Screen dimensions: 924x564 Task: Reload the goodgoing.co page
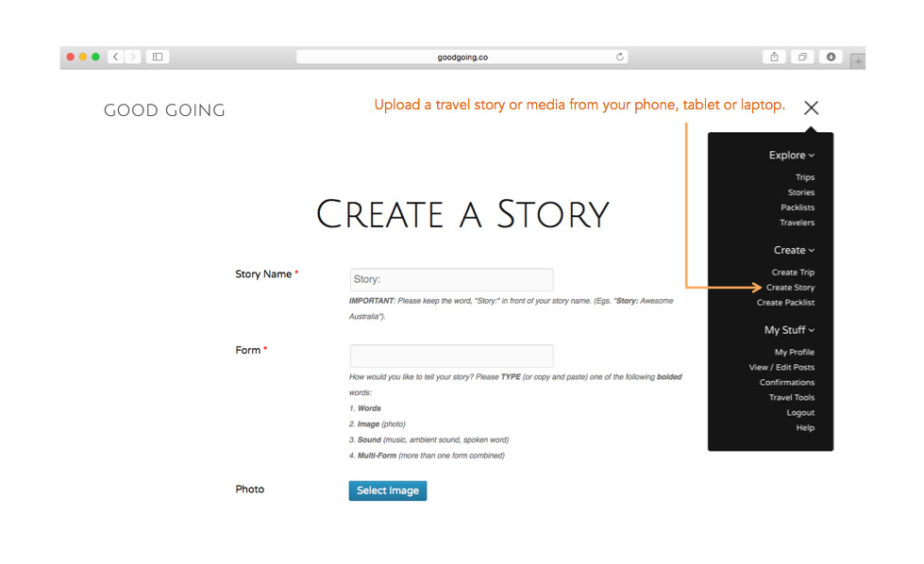tap(620, 58)
